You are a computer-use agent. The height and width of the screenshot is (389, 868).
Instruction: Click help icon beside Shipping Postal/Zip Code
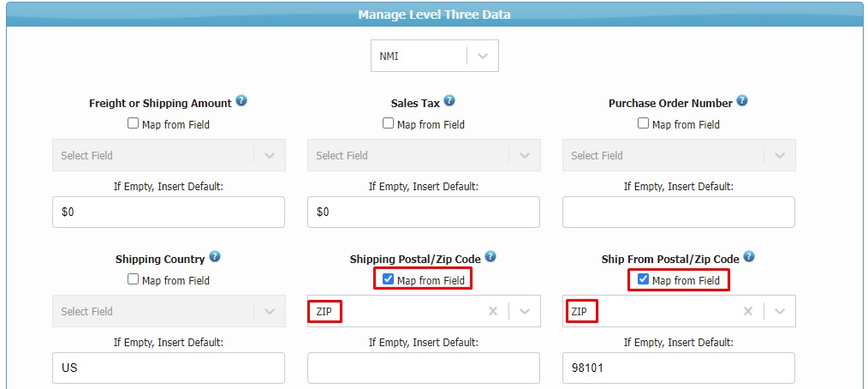click(490, 257)
